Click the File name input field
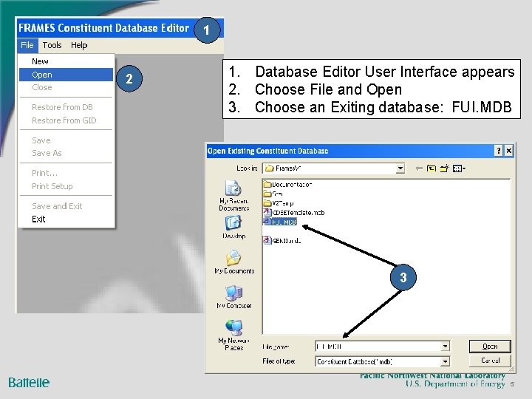Viewport: 532px width, 399px height. 378,347
